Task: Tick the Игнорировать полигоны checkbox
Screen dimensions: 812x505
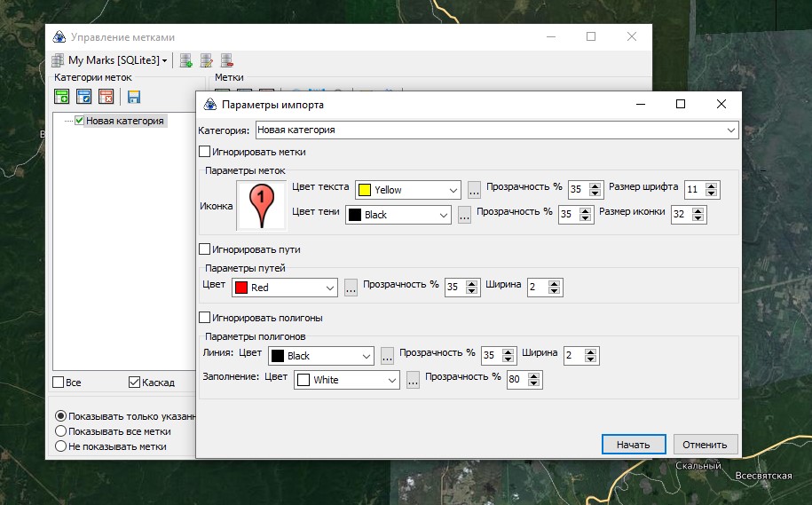Action: 205,318
